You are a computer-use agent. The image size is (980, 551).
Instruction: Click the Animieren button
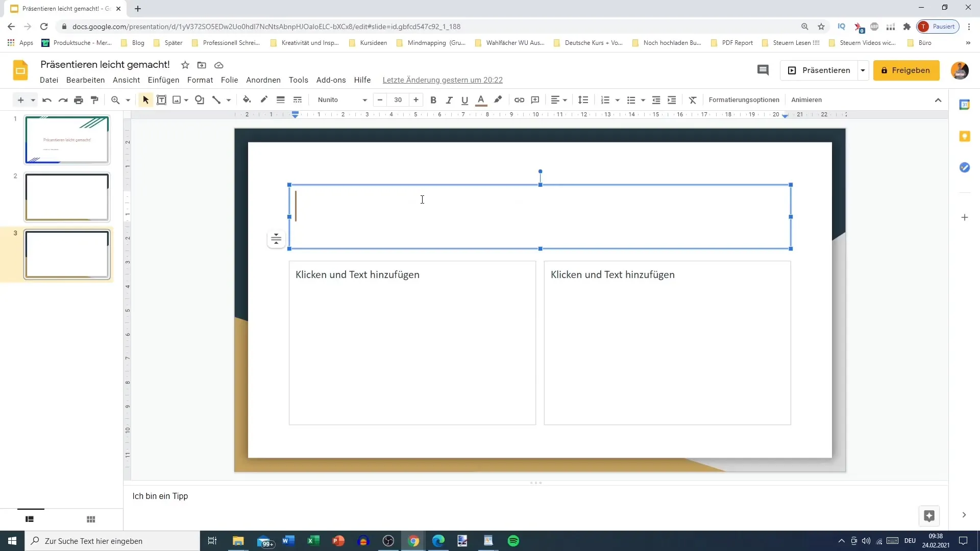point(806,100)
